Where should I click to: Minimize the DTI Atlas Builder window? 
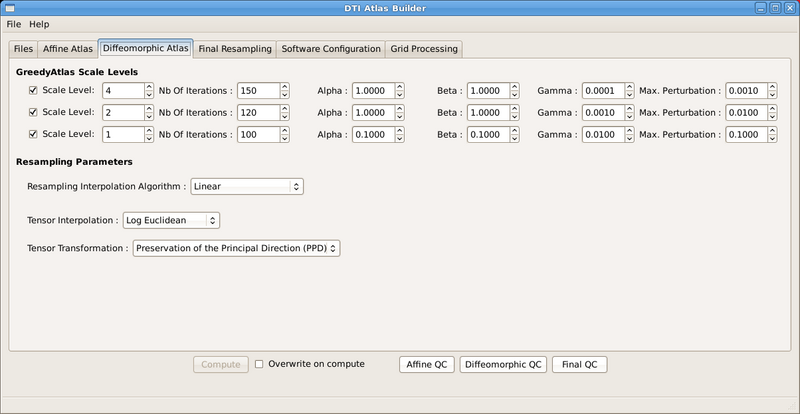tap(762, 8)
